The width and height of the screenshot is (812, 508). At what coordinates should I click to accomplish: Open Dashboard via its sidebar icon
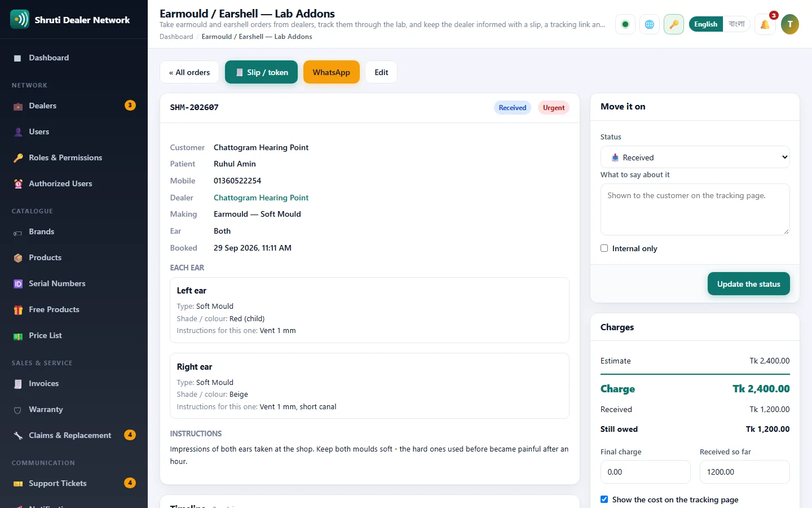tap(17, 58)
